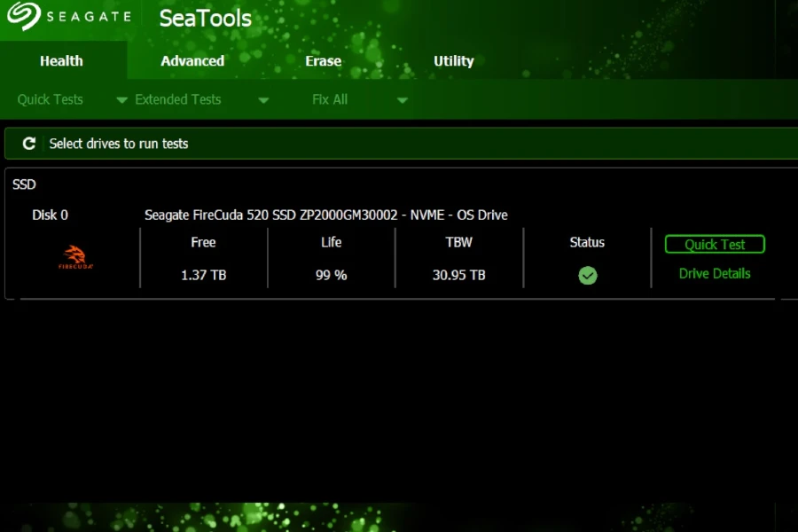
Task: Go to the Utility tab
Action: pos(453,61)
